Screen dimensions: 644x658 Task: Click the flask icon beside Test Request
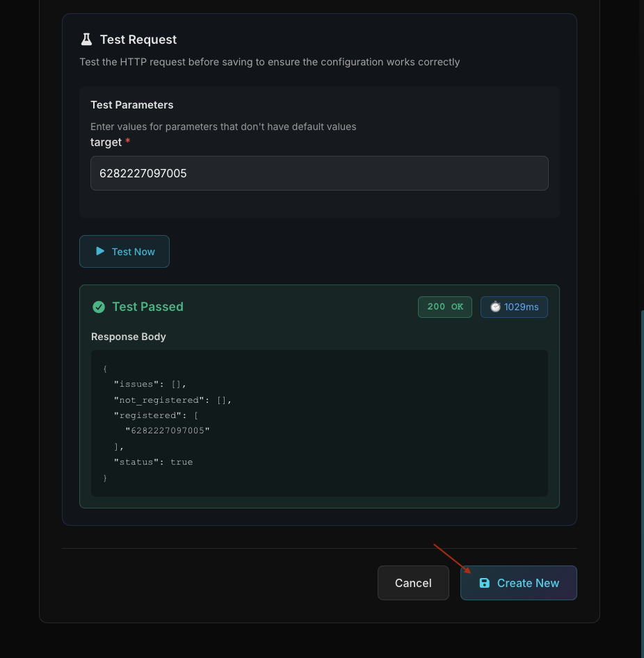tap(86, 39)
